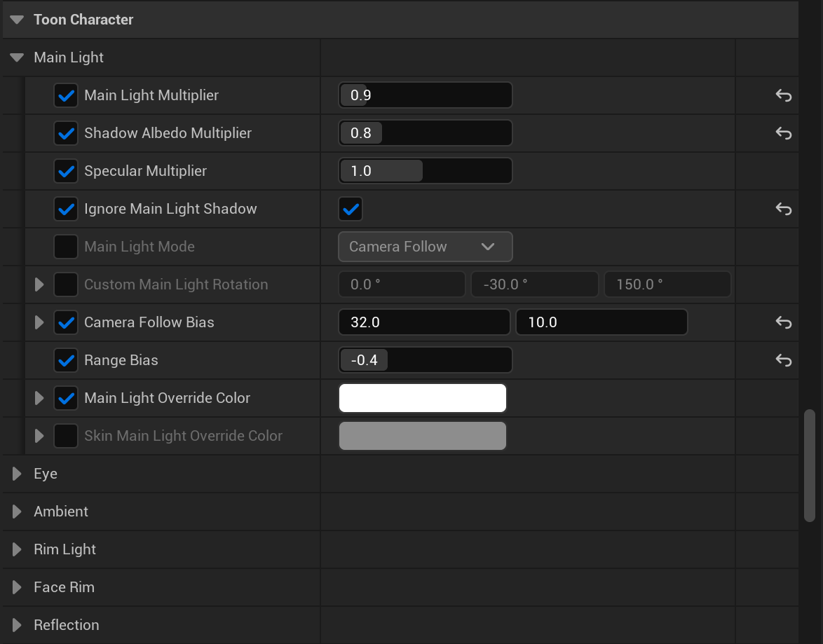
Task: Select the Main Light Mode label
Action: click(140, 247)
